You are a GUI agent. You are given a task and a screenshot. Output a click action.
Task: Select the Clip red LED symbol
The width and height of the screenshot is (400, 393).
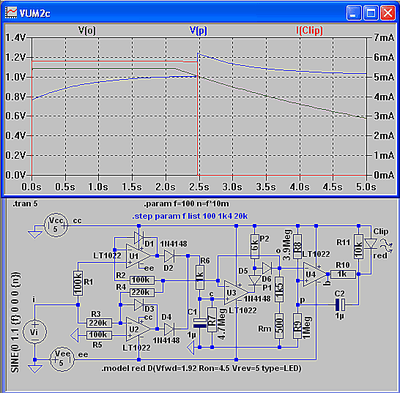click(x=371, y=244)
